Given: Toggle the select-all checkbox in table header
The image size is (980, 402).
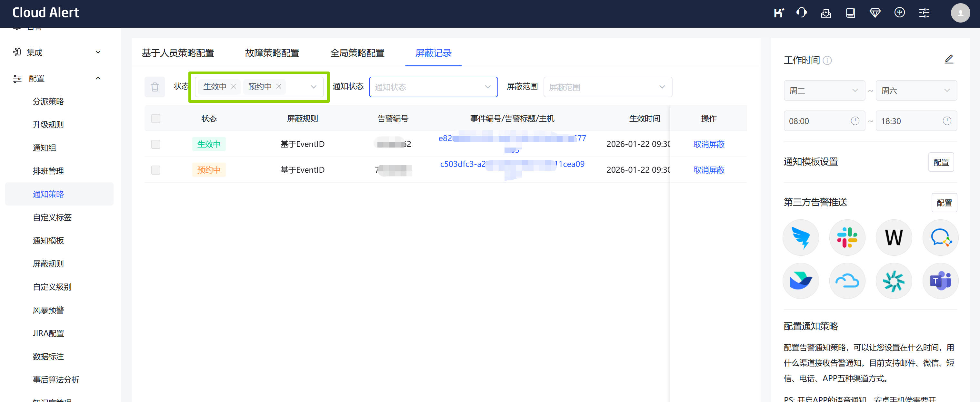Looking at the screenshot, I should click(155, 119).
